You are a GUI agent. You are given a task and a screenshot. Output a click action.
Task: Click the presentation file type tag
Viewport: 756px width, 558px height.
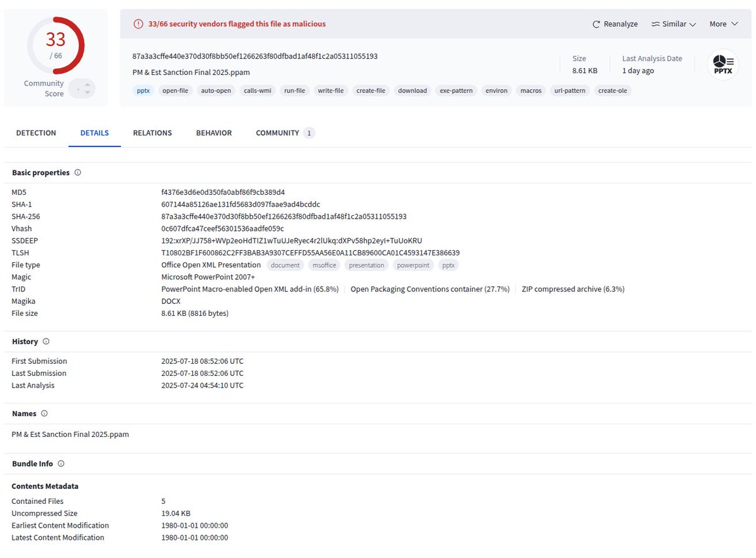367,265
